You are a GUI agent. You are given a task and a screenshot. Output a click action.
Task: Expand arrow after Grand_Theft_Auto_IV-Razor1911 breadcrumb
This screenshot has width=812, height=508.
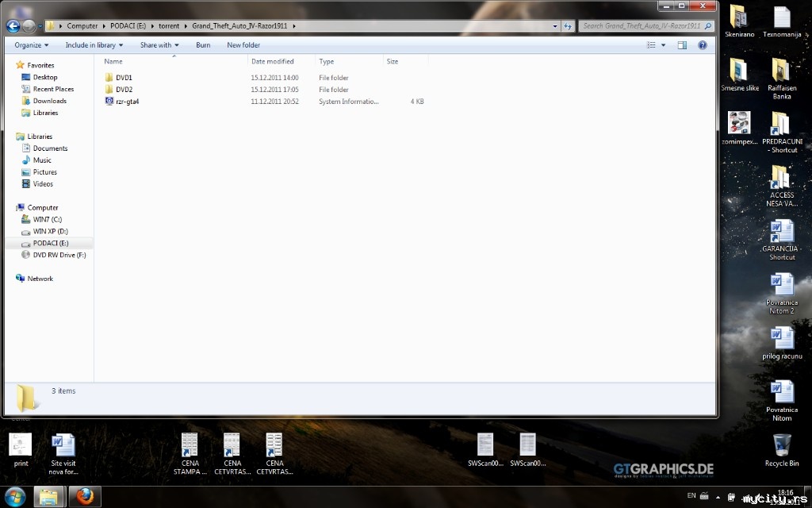click(294, 26)
